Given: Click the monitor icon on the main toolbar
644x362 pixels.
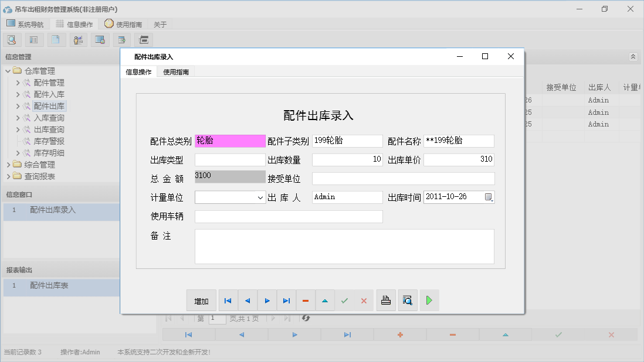Looking at the screenshot, I should pos(100,40).
